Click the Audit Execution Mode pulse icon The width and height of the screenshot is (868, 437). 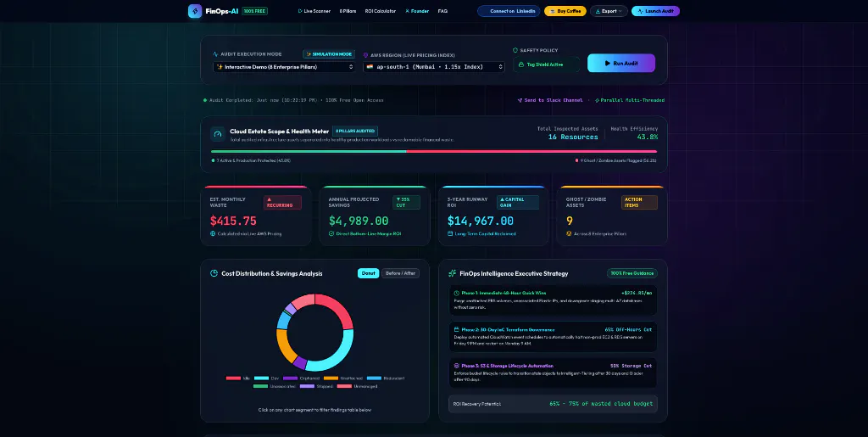coord(216,54)
